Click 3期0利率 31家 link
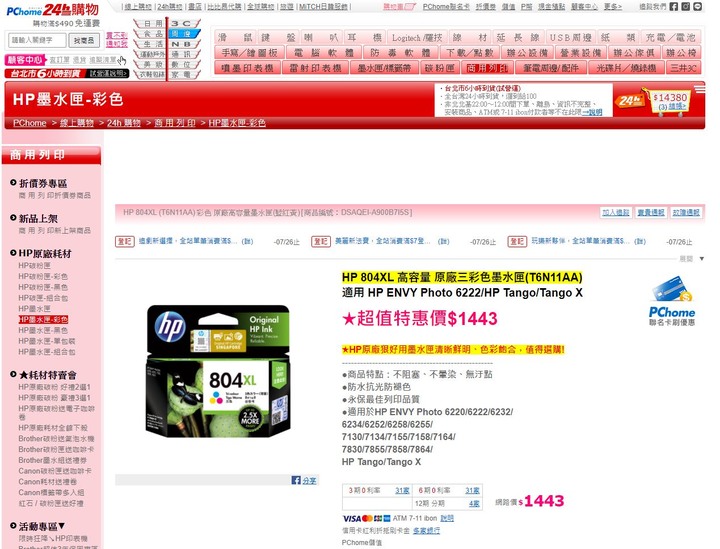This screenshot has width=720, height=549. click(402, 491)
